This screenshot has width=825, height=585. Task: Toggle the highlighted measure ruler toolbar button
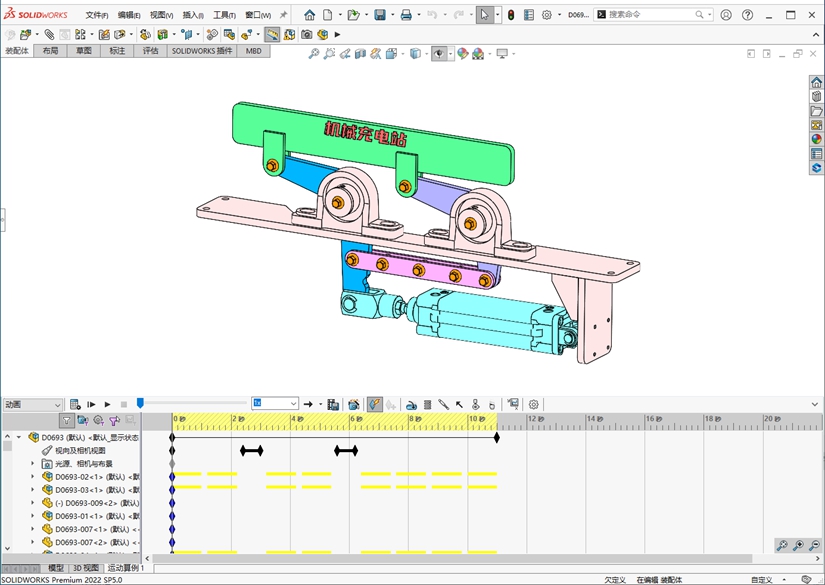click(x=272, y=35)
